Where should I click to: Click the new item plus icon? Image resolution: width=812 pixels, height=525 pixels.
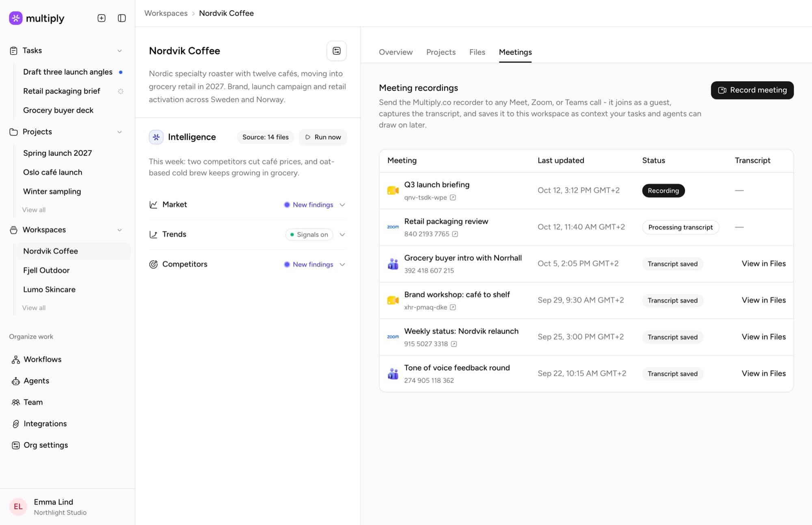click(x=101, y=18)
